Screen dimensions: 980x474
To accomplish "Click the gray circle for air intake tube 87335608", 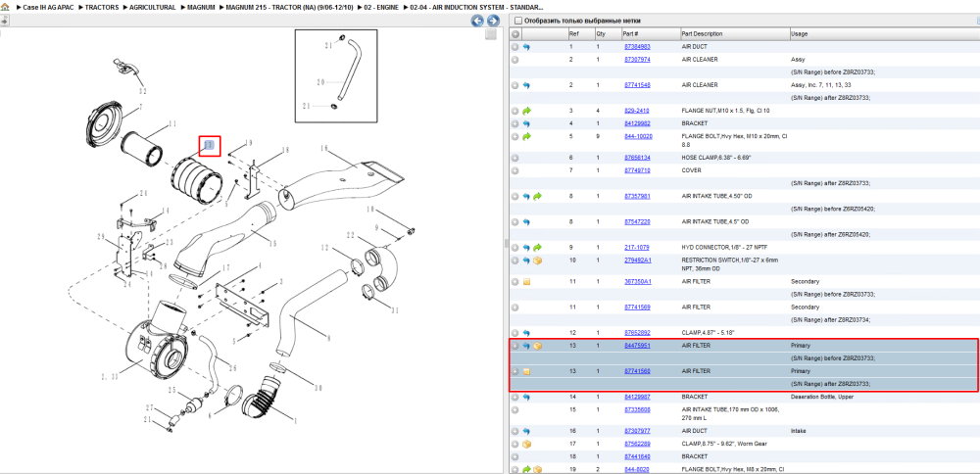I will pyautogui.click(x=515, y=409).
